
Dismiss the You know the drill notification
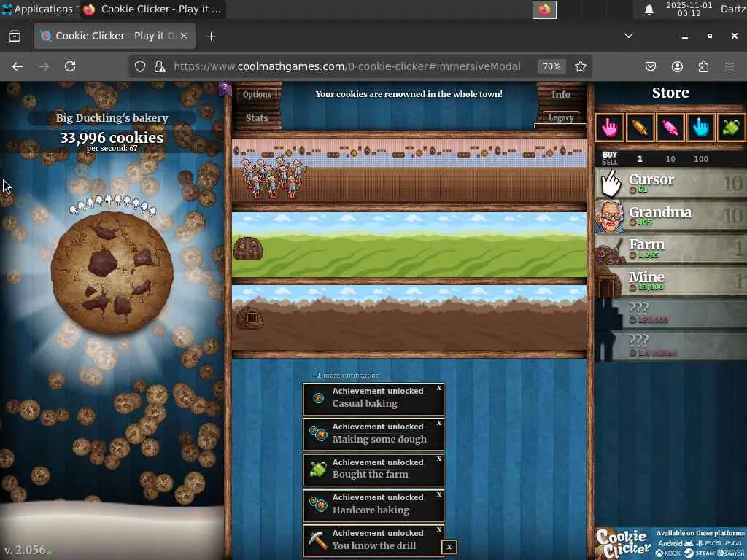439,529
